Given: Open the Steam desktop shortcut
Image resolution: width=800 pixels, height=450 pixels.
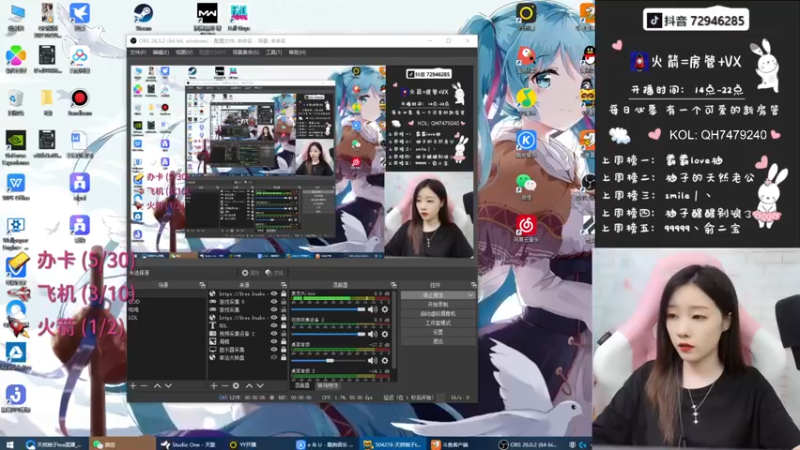Looking at the screenshot, I should (x=143, y=17).
